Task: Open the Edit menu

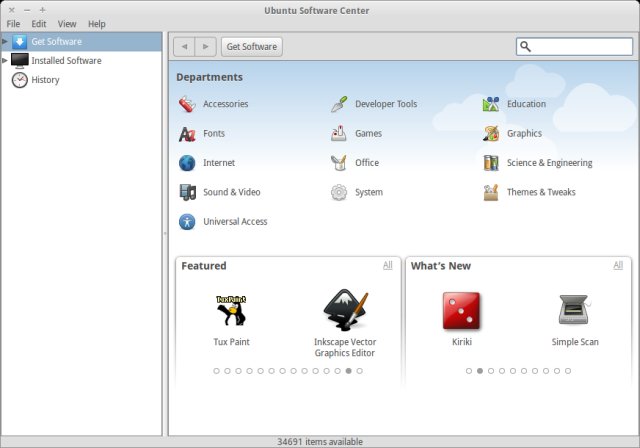Action: [x=39, y=24]
